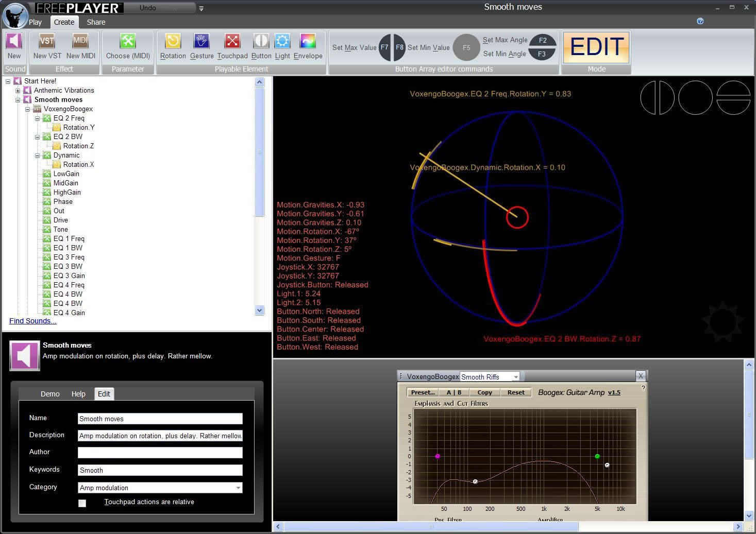The width and height of the screenshot is (756, 534).
Task: Click the FreePlayer application logo button
Action: click(15, 15)
